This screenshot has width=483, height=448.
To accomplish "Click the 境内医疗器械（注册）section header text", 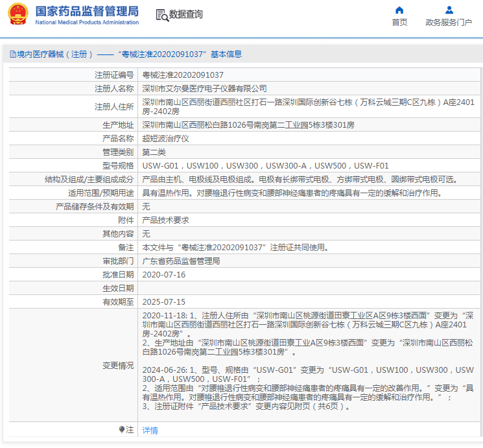I will point(56,54).
